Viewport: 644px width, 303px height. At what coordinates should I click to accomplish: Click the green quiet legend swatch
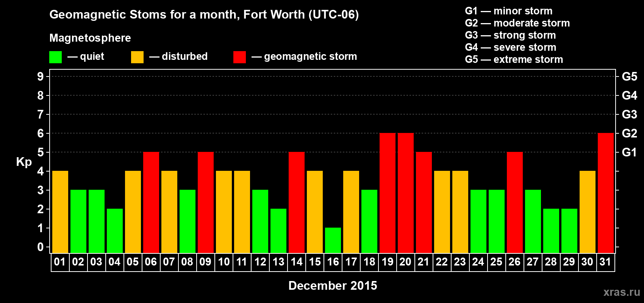(x=55, y=57)
